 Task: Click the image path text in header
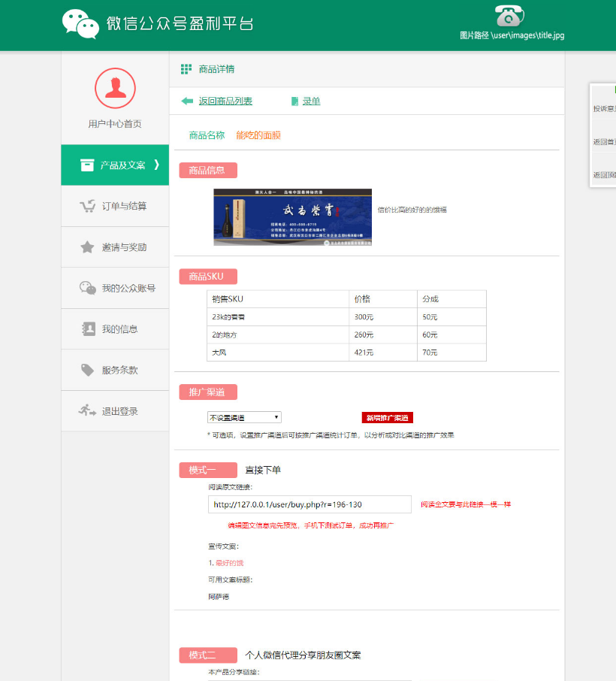click(x=512, y=35)
